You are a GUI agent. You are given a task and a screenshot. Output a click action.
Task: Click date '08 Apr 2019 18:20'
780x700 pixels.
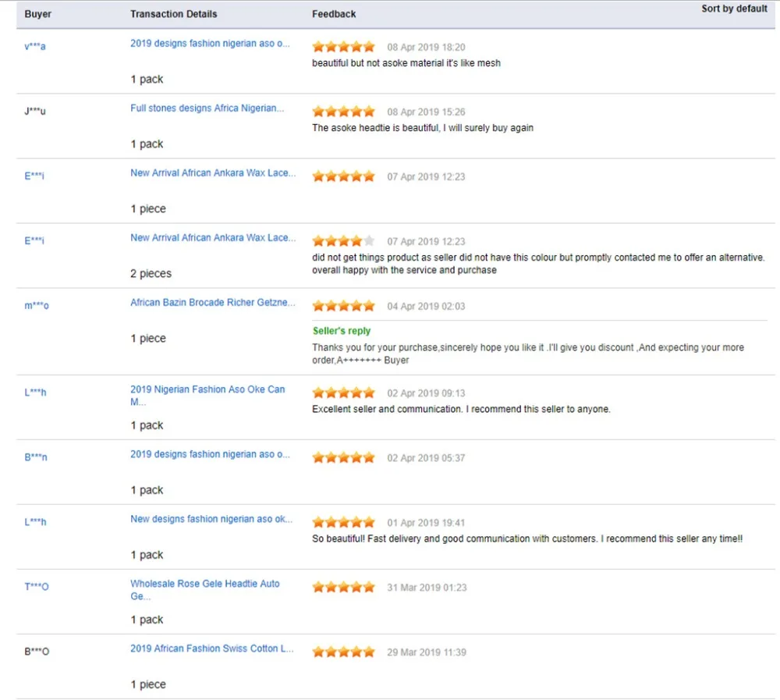(x=426, y=48)
